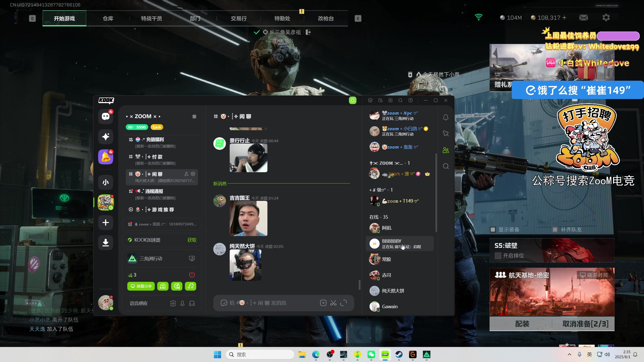Select member zoom T149
644x362 pixels.
click(x=400, y=201)
